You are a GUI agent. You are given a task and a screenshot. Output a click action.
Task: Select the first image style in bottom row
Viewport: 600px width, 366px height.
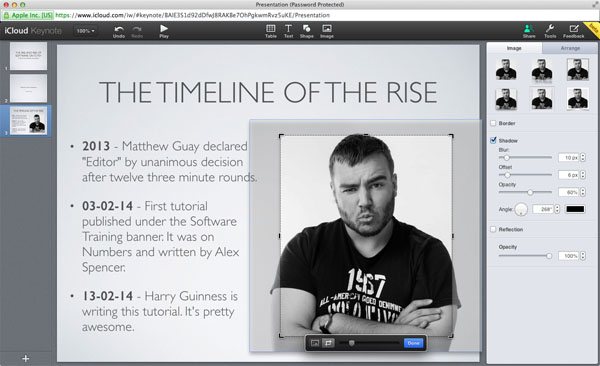click(506, 99)
